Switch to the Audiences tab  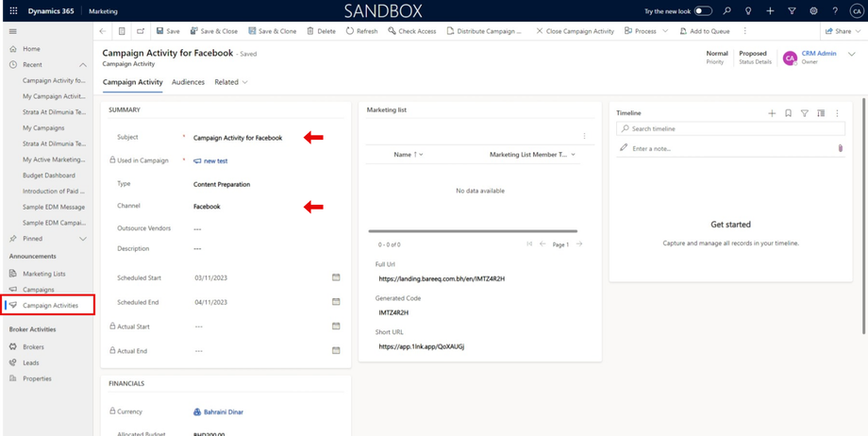pyautogui.click(x=188, y=82)
